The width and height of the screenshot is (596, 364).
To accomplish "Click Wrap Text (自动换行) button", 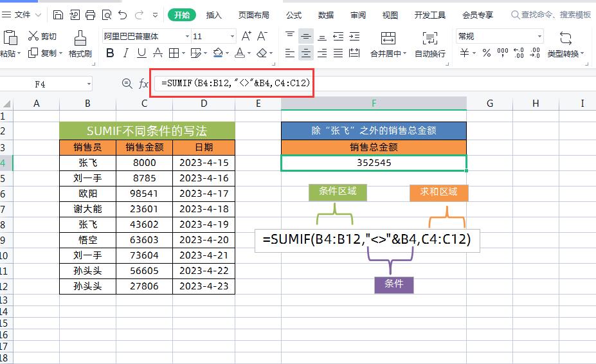I will 430,44.
